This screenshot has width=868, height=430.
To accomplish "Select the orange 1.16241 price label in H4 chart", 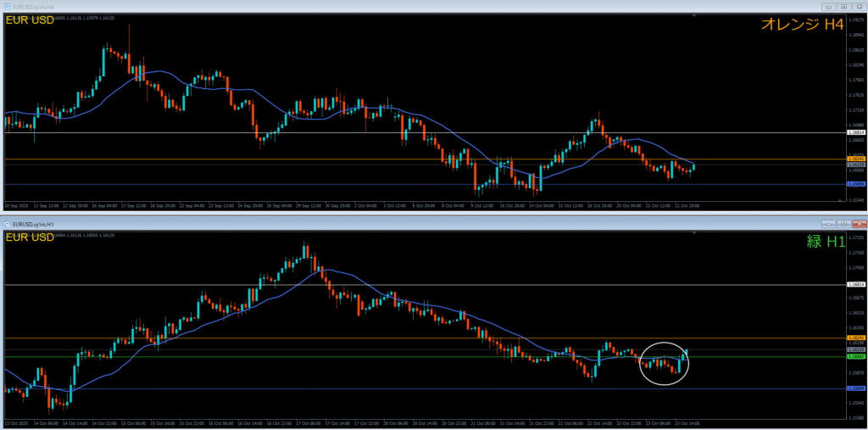I will coord(856,159).
